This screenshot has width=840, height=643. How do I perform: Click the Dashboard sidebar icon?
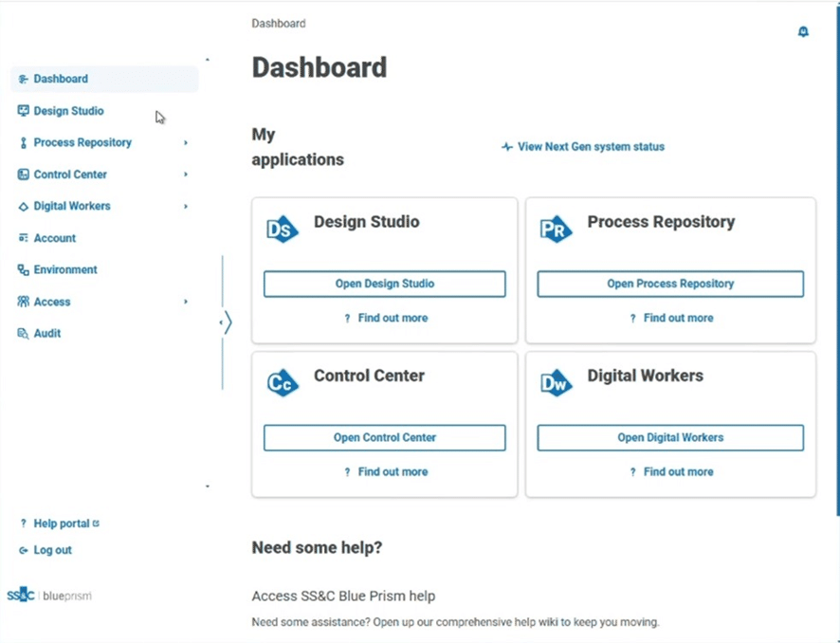point(23,80)
